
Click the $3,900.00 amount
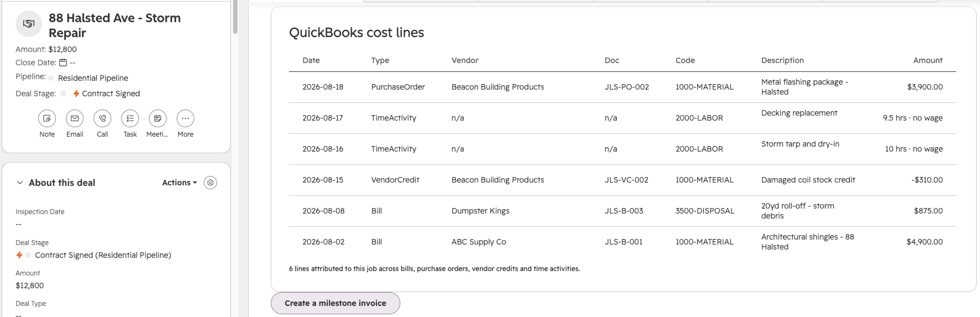click(925, 87)
